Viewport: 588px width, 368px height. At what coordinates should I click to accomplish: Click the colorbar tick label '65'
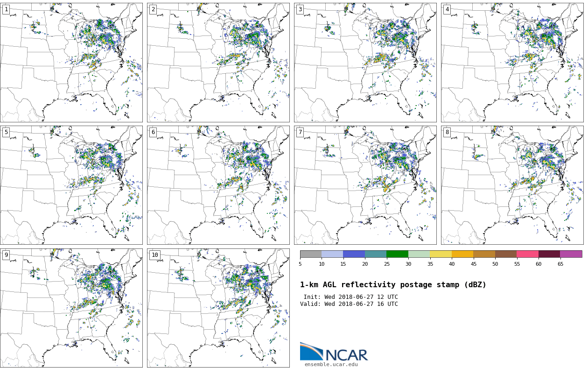(560, 264)
